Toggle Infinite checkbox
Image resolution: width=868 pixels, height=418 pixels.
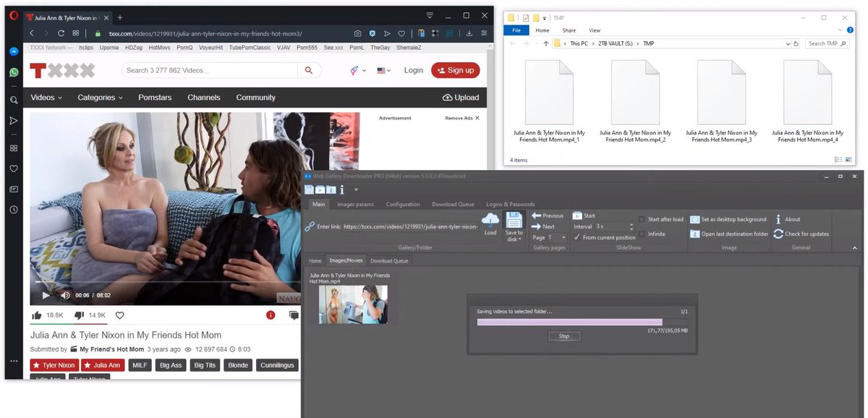tap(642, 234)
